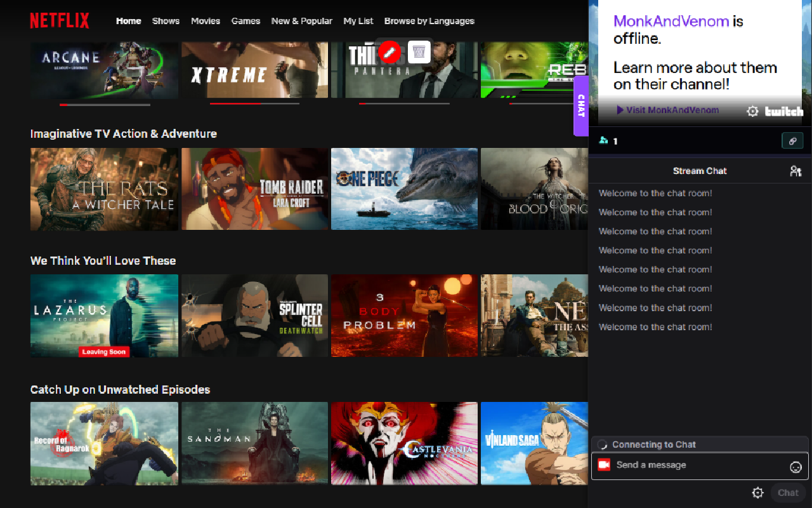Select the red pencil edit icon
Screen dimensions: 812x508
coord(390,51)
